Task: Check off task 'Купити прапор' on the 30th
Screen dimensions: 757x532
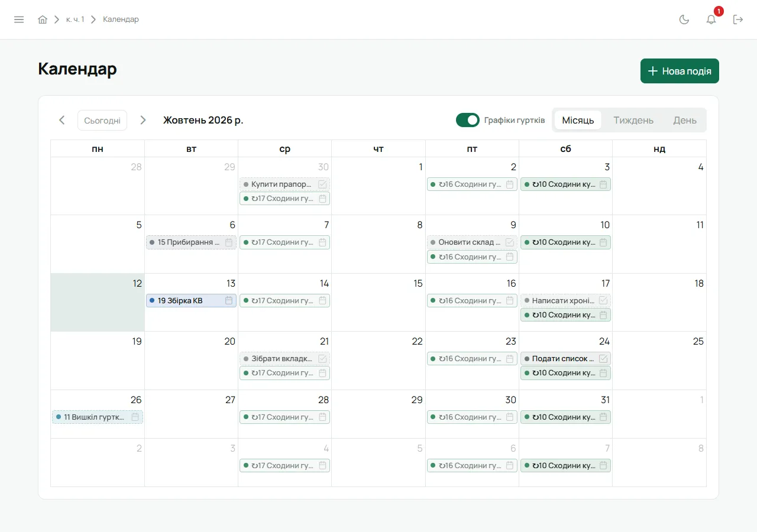Action: tap(322, 184)
